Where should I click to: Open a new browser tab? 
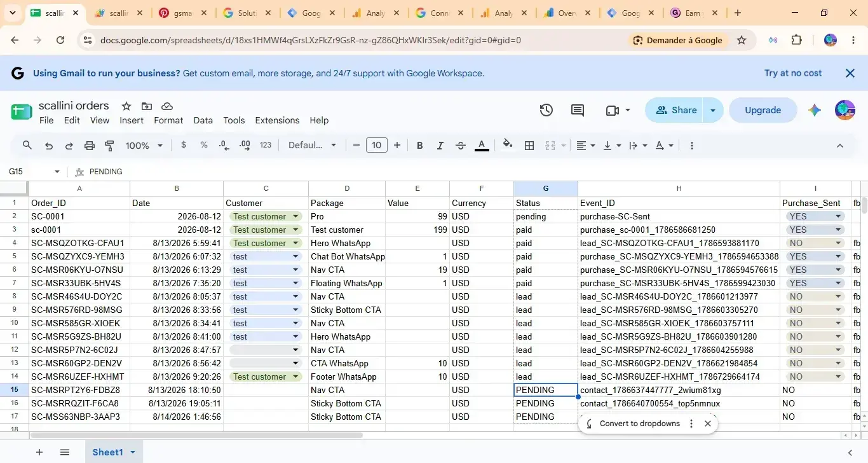coord(738,13)
